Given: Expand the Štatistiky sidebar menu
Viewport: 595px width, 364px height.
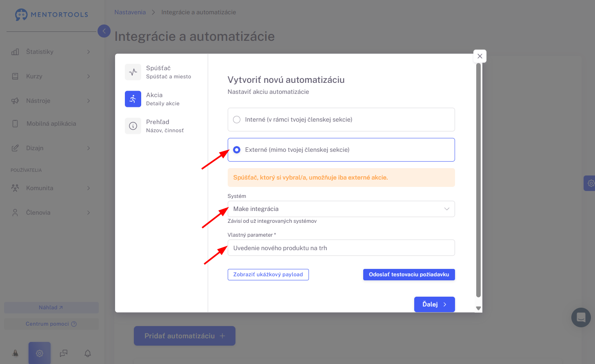Looking at the screenshot, I should click(51, 52).
